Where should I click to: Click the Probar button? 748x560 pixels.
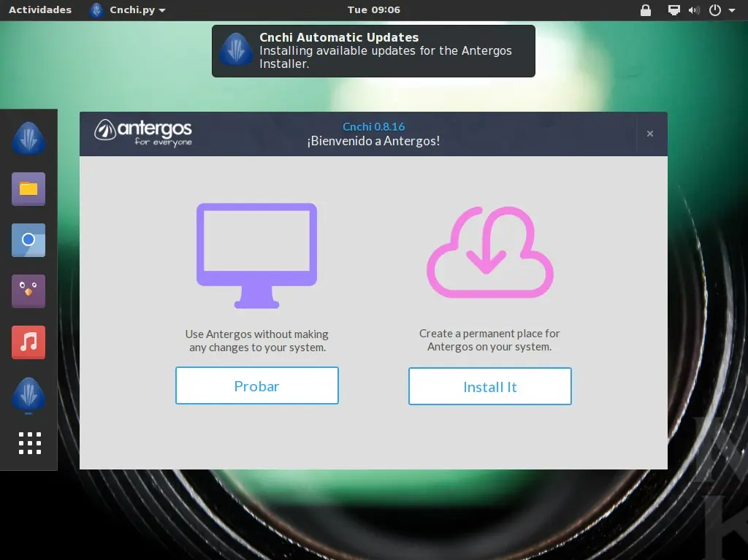click(256, 386)
